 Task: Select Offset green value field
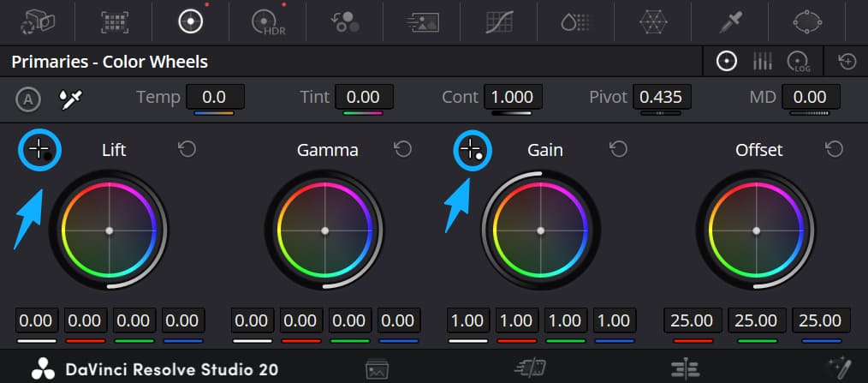click(757, 320)
